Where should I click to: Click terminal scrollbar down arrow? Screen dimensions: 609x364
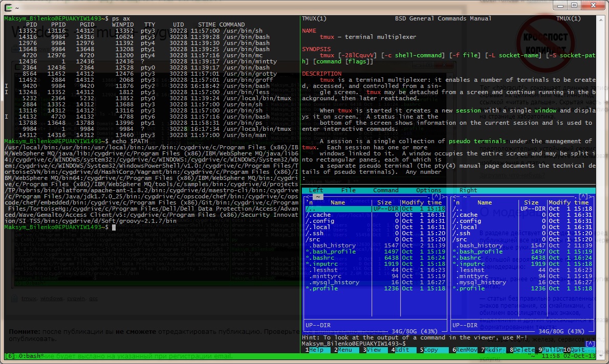point(601,356)
